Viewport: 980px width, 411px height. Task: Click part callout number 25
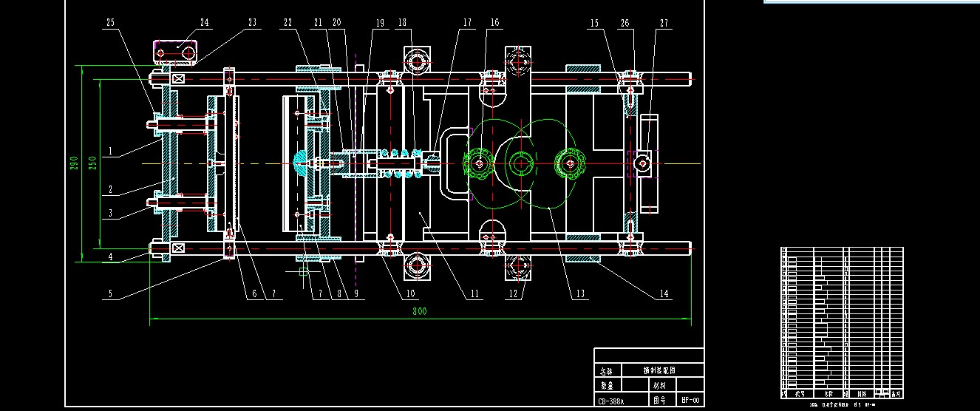coord(111,23)
